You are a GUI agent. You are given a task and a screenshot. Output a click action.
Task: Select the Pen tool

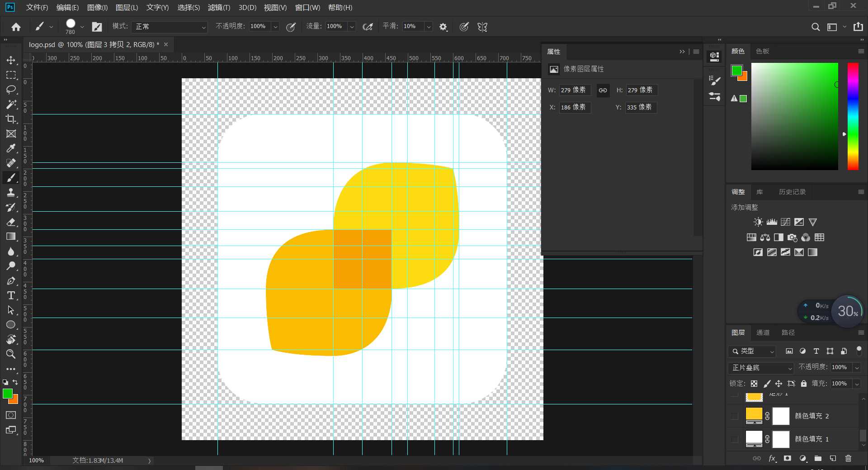coord(11,281)
